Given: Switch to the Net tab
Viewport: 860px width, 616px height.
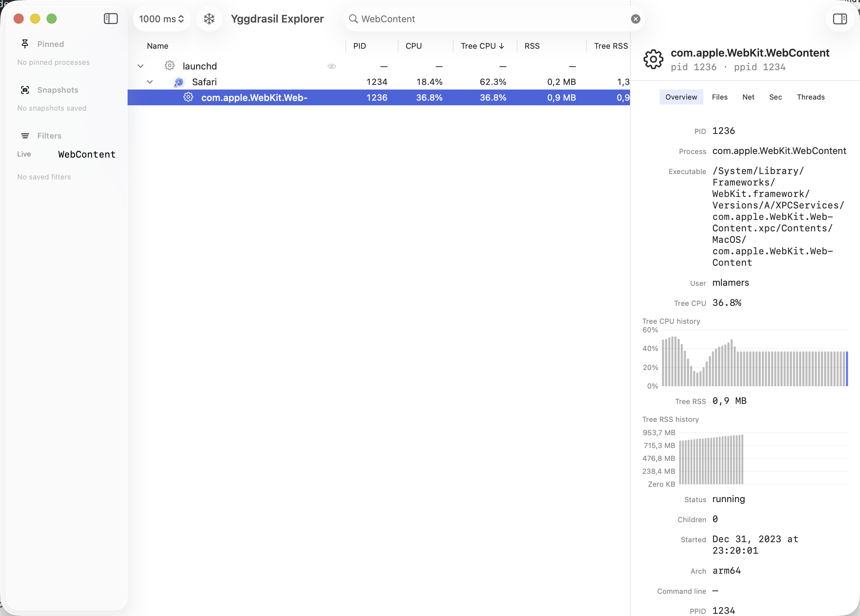Looking at the screenshot, I should tap(748, 97).
